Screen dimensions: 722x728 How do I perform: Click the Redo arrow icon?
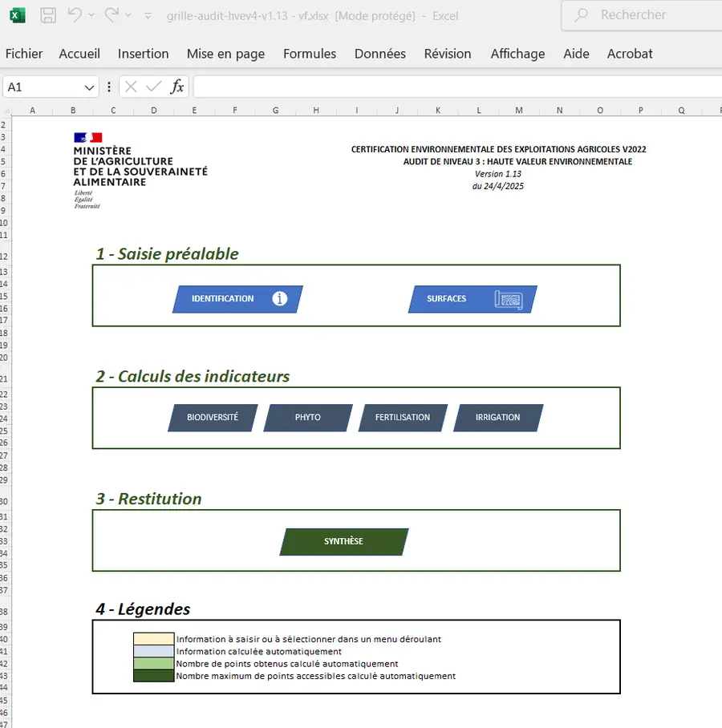click(112, 15)
